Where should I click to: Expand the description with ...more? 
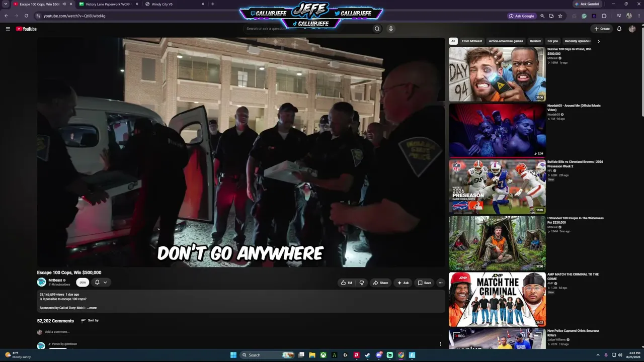(92, 308)
